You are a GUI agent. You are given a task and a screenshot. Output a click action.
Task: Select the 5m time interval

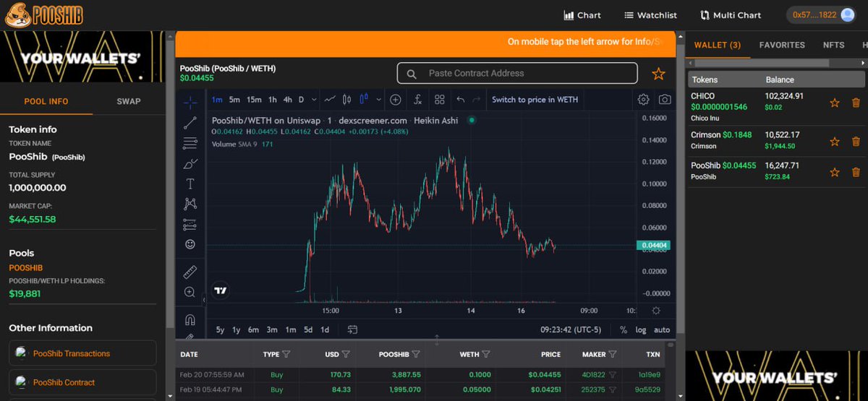pos(234,99)
